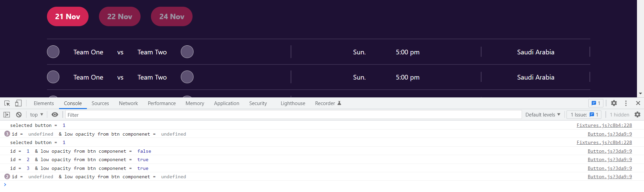This screenshot has width=644, height=192.
Task: Click the second row's Team Two logo circle
Action: [x=187, y=77]
